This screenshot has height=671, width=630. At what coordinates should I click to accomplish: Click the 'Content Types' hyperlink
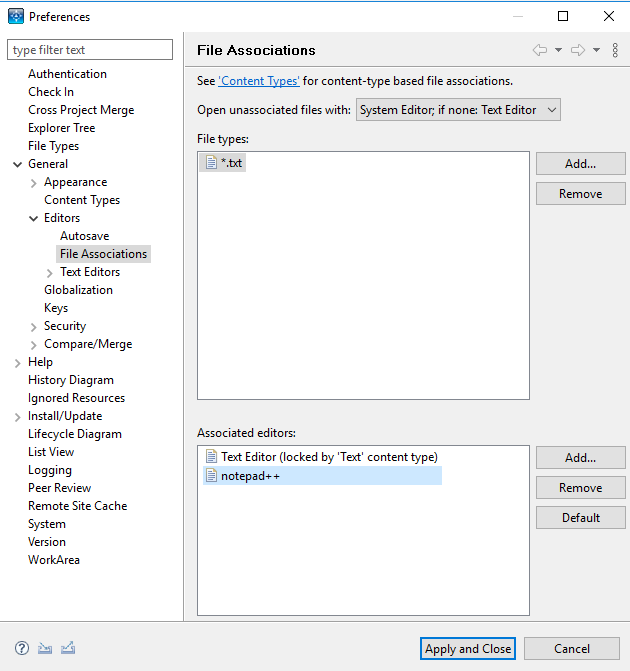coord(259,81)
